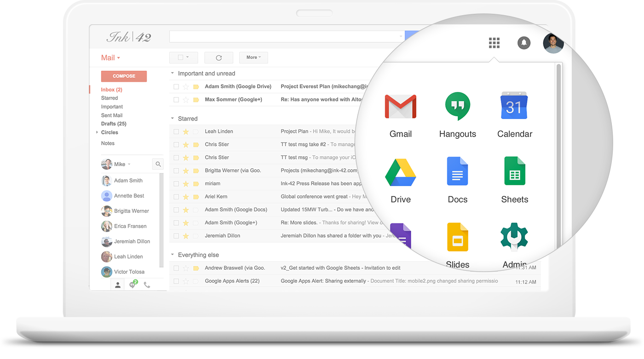Select the Adam Smith (Google Drive) message checkbox
Viewport: 644px width, 359px height.
[176, 86]
